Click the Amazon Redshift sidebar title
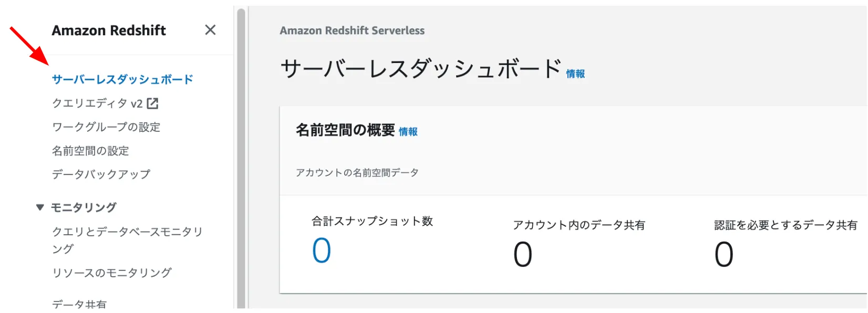The image size is (868, 313). 109,30
